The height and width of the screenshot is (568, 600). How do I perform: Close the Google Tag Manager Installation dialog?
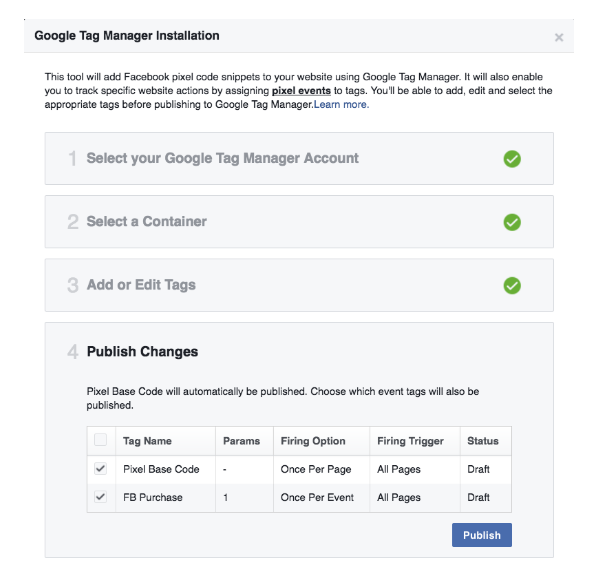coord(559,37)
